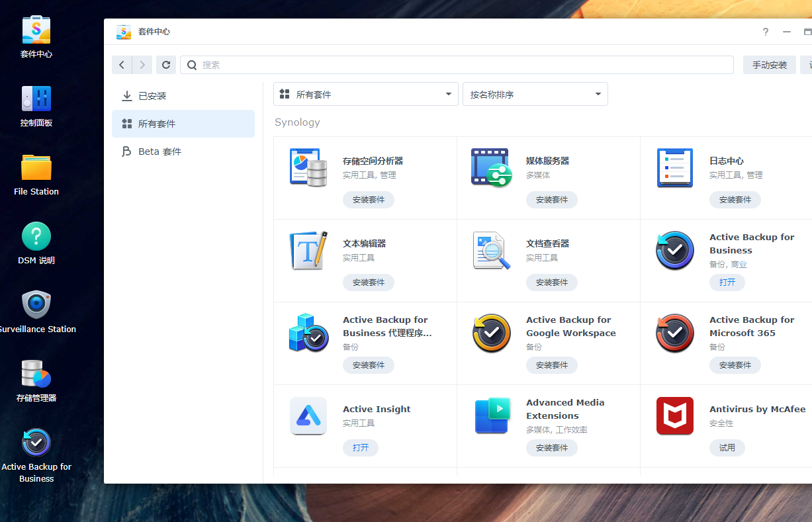
Task: Install 文档查看器 package
Action: 552,283
